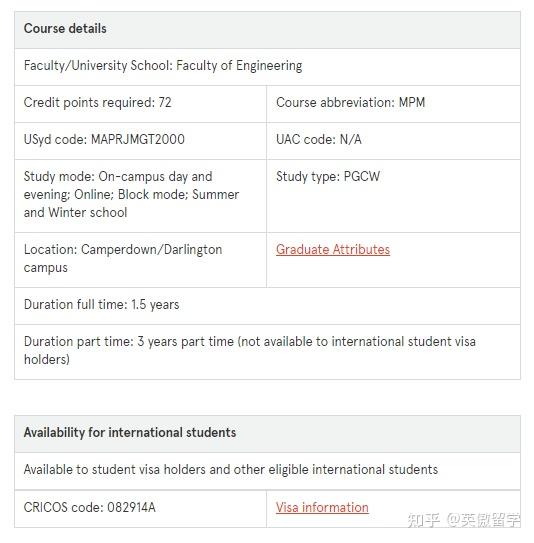The height and width of the screenshot is (543, 534).
Task: Click the USyd code MAPRJMGT2000 text
Action: point(104,140)
